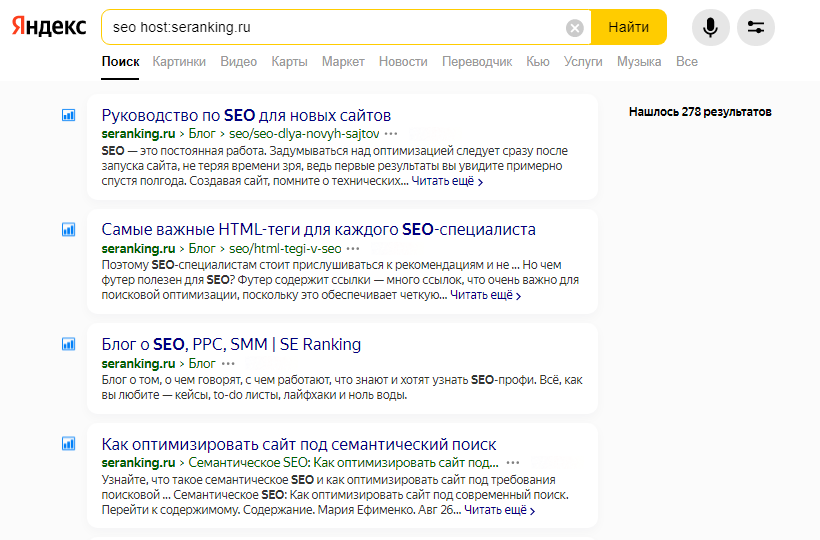Click seranking.ru domain in first result
Viewport: 820px width, 540px height.
coord(138,134)
